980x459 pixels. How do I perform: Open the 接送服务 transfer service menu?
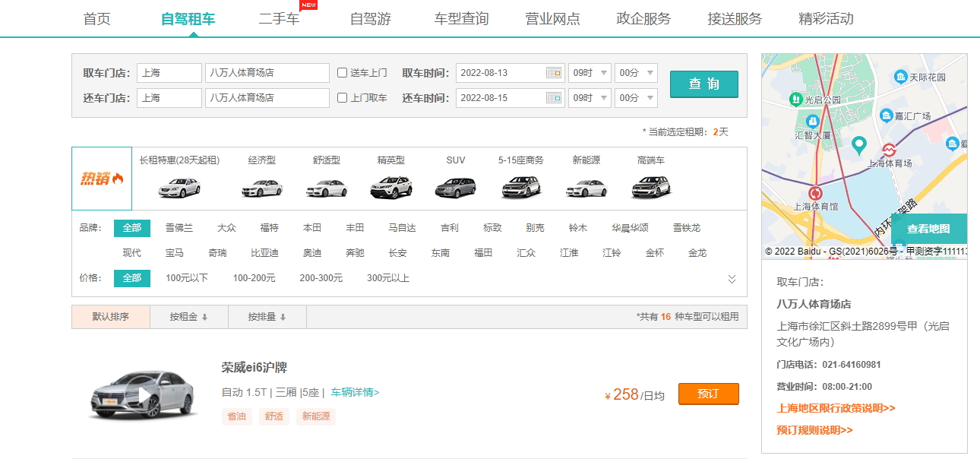(735, 19)
